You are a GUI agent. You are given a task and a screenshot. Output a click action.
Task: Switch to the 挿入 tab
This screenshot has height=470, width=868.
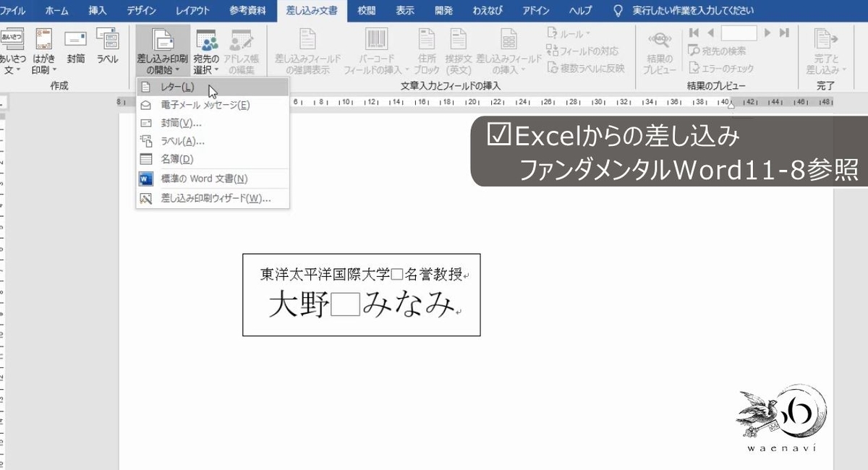tap(98, 11)
